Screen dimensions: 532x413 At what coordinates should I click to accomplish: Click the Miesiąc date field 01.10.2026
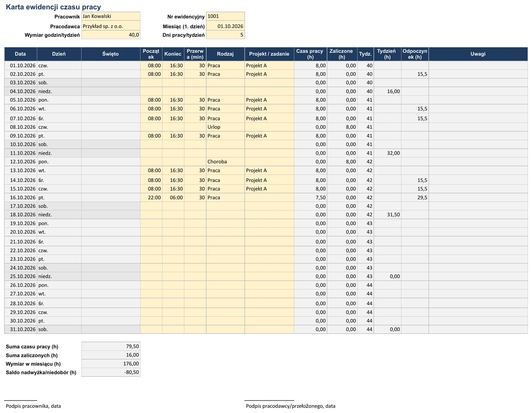[x=225, y=26]
